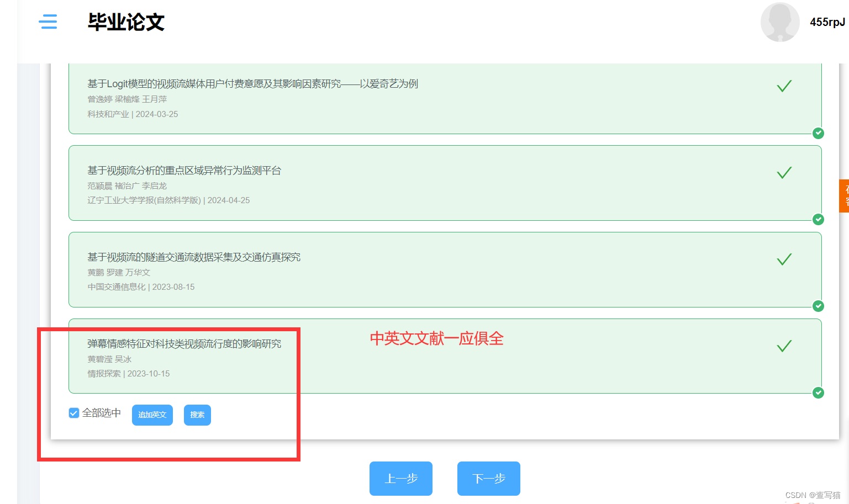Click source 中国交通信息化 | 2023-08-15

[x=141, y=287]
